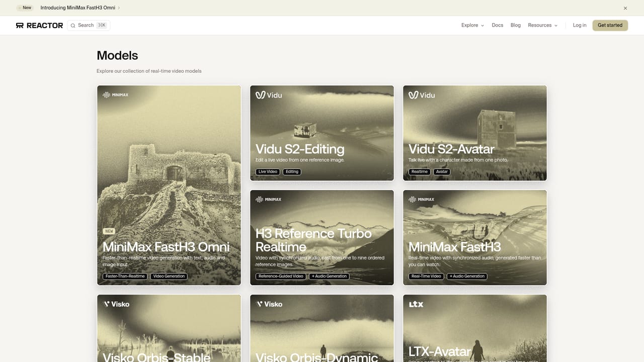Screen dimensions: 644x362
Task: Select the 'Avatar' tag on Vidu S2-Avatar
Action: tap(442, 171)
